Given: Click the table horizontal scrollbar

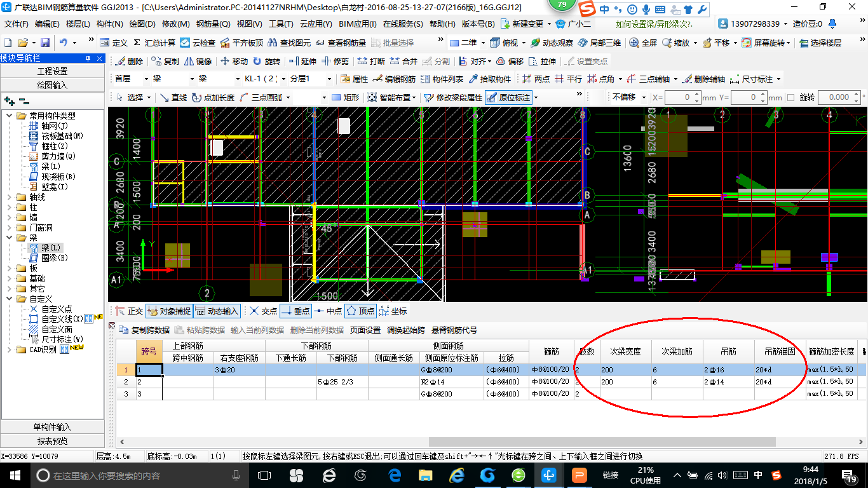Looking at the screenshot, I should pyautogui.click(x=602, y=442).
